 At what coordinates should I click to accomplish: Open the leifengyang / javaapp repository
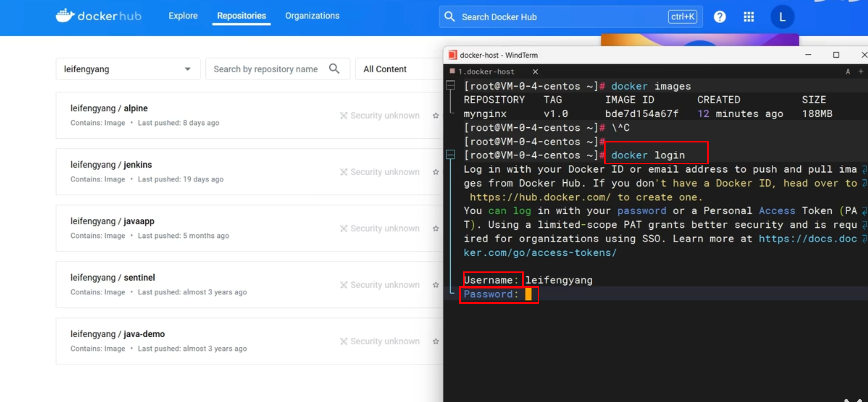pyautogui.click(x=112, y=221)
